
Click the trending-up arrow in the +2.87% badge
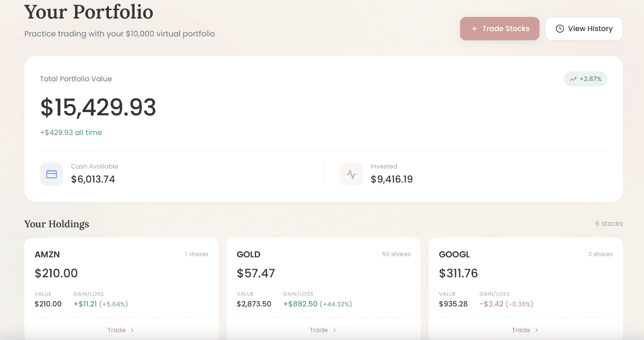[x=573, y=79]
